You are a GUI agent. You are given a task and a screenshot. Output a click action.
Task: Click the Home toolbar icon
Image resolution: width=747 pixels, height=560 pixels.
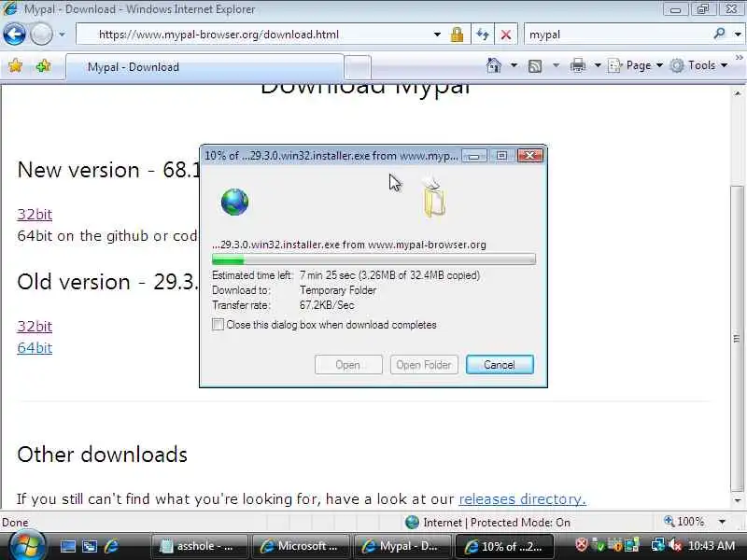[x=494, y=65]
